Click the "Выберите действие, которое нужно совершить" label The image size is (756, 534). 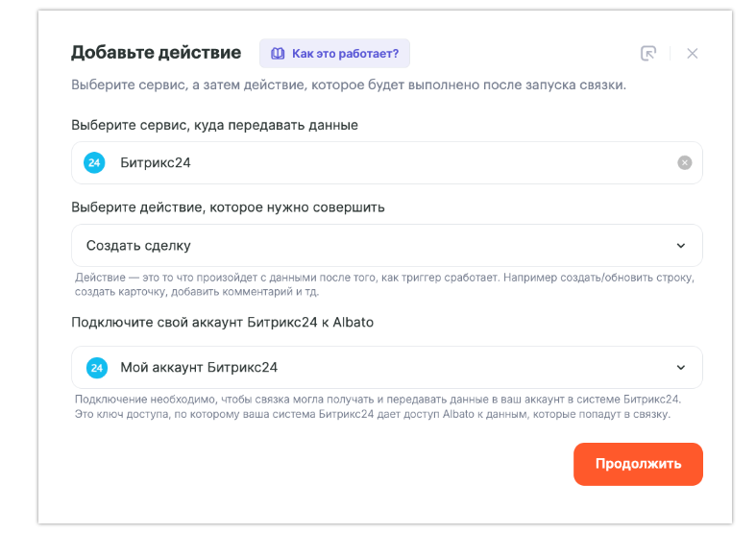click(229, 206)
